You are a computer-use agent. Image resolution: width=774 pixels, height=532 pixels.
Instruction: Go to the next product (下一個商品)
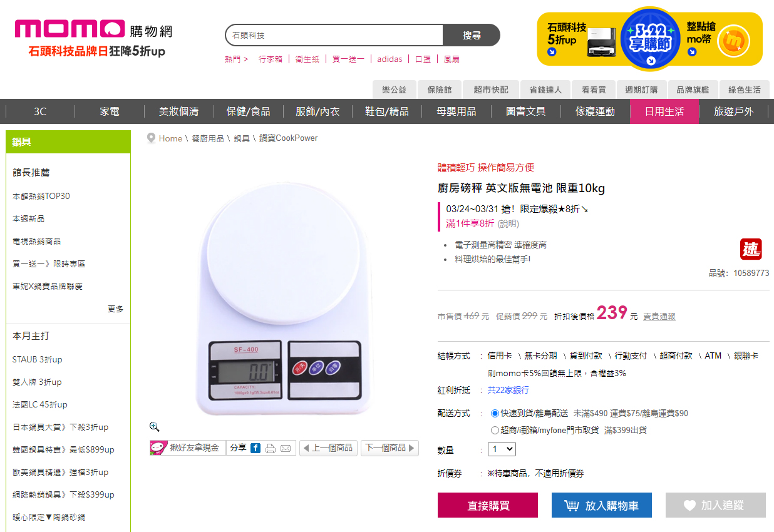(390, 448)
